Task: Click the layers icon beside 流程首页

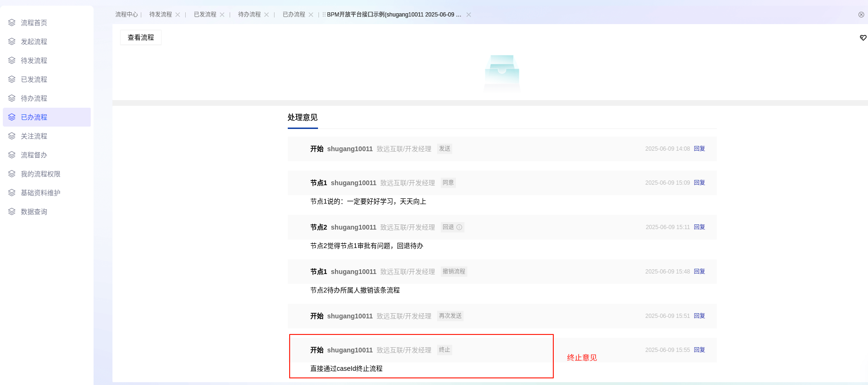Action: point(12,23)
